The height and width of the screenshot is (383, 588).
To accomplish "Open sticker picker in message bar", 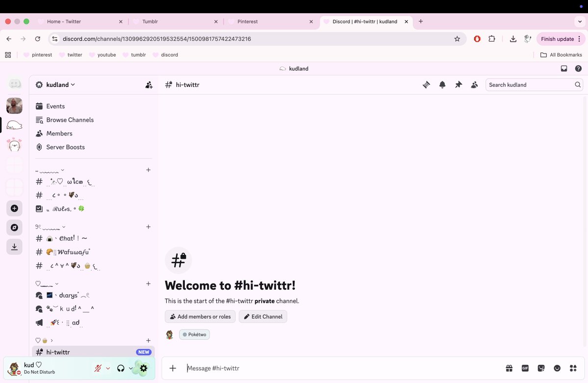I will (541, 368).
